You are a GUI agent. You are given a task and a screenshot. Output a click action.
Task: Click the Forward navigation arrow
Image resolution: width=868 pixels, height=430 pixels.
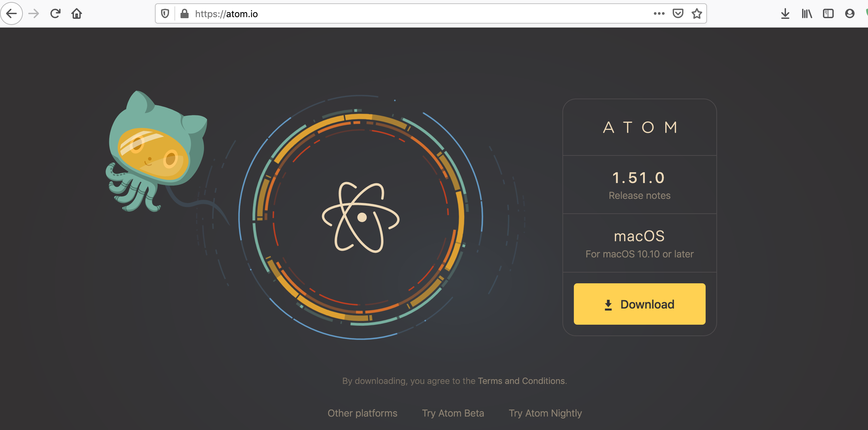34,13
